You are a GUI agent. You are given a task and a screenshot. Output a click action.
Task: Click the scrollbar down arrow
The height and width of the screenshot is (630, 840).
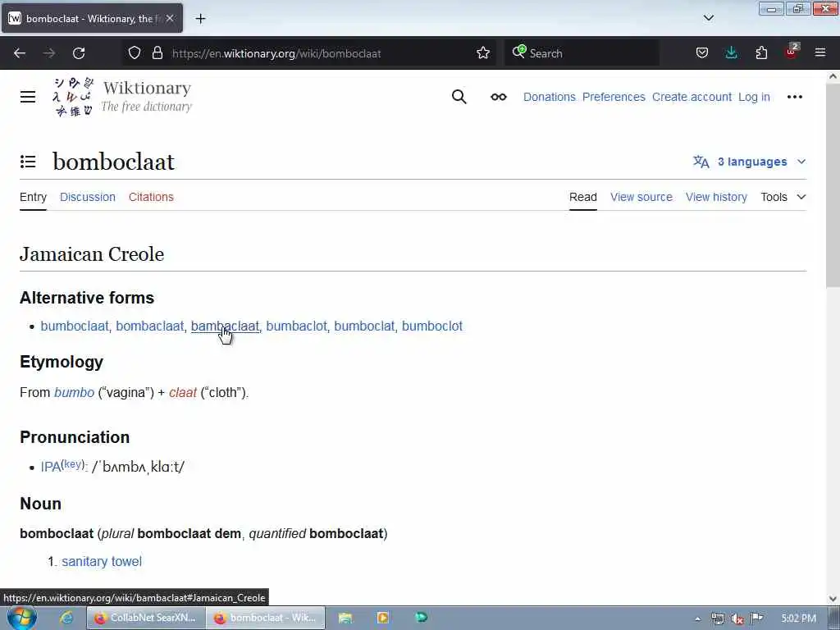(x=833, y=599)
